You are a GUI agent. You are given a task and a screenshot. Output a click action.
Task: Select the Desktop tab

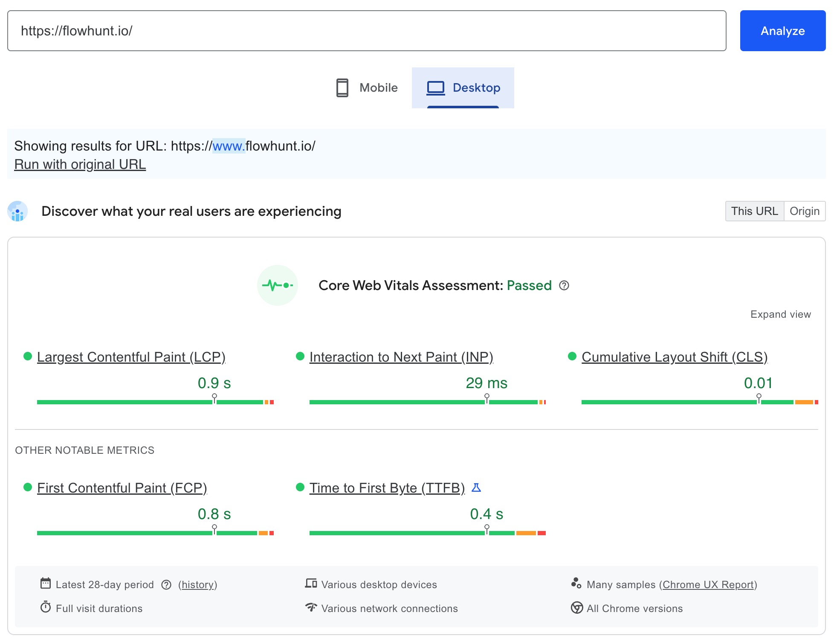(463, 87)
